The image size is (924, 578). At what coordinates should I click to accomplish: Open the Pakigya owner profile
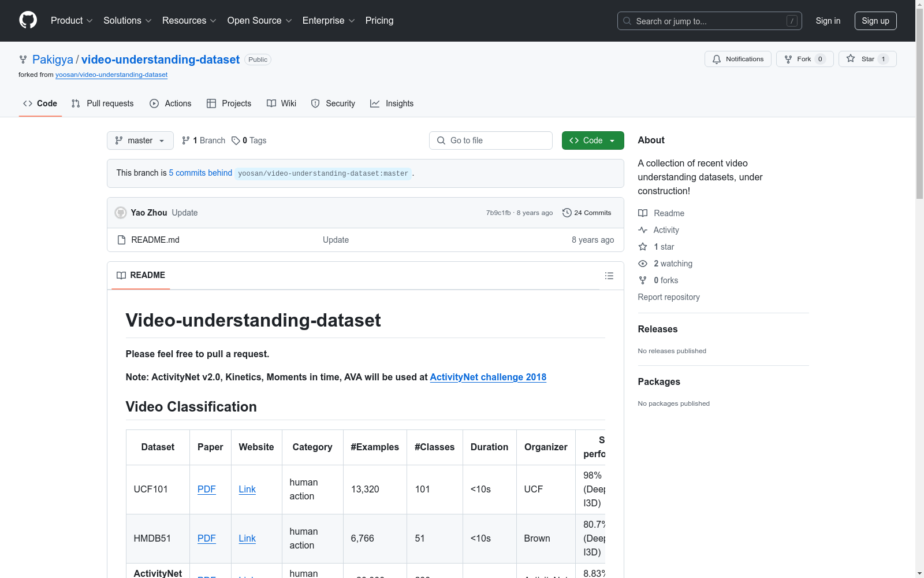tap(53, 60)
